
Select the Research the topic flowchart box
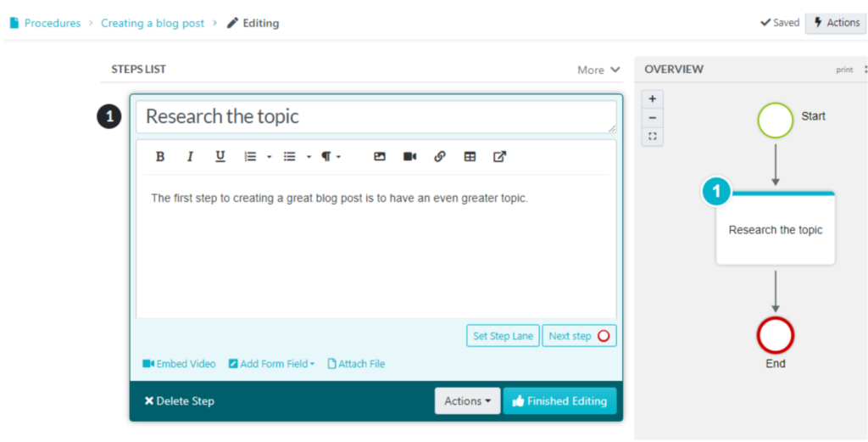coord(776,229)
